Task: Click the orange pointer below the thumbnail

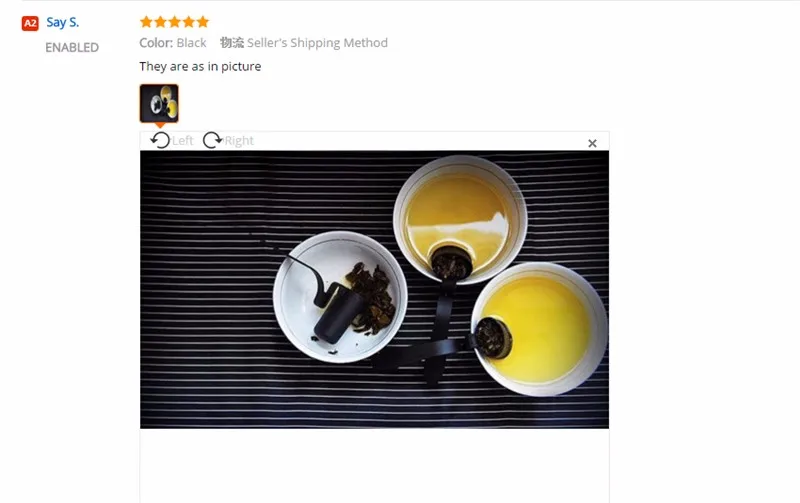Action: coord(160,125)
